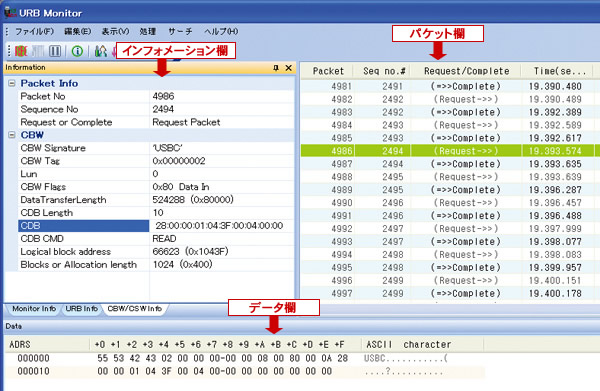This screenshot has width=600, height=391.
Task: Click the Request or Complete property row
Action: 156,122
